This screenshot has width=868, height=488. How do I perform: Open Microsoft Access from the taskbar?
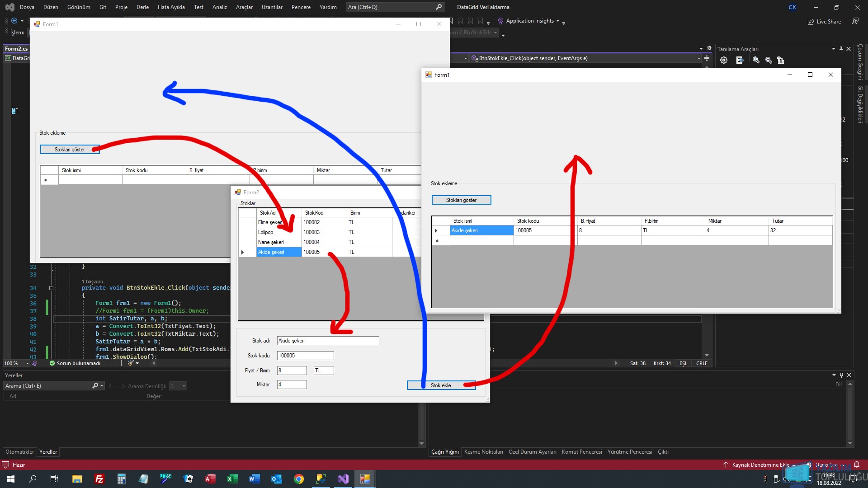click(210, 479)
